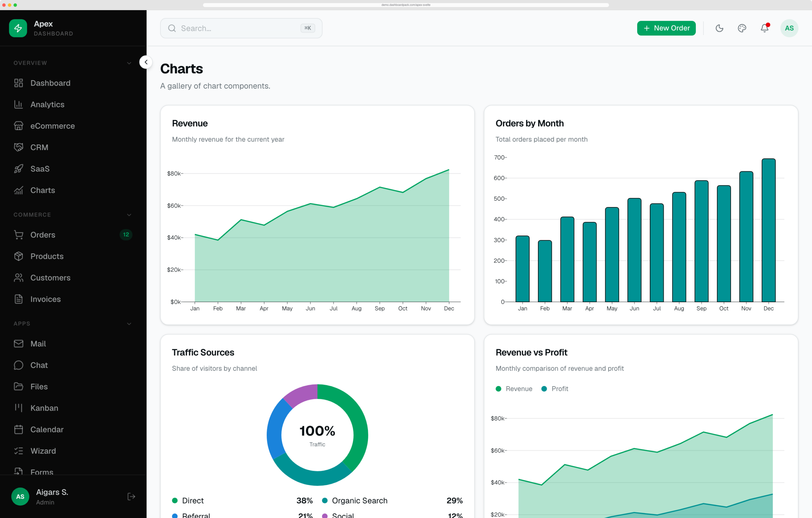The width and height of the screenshot is (812, 518).
Task: Open Orders shopping cart icon
Action: 18,235
